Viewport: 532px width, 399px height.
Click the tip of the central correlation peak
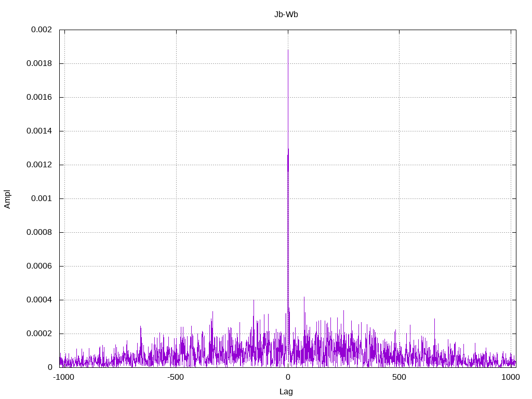tap(288, 50)
